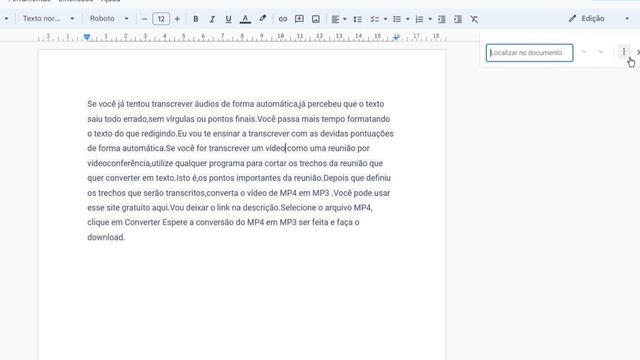Click the checklist icon

tap(374, 19)
